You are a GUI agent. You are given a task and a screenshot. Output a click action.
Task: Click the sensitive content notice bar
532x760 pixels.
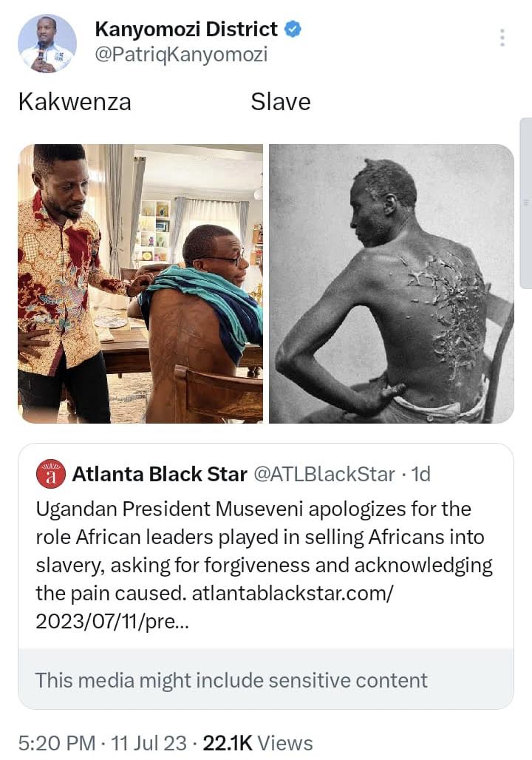(x=266, y=679)
